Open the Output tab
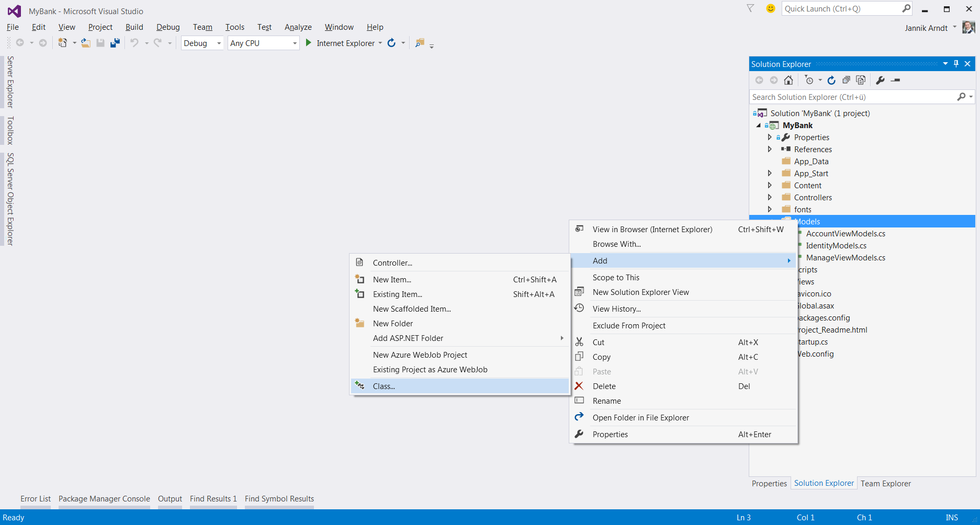980x525 pixels. [170, 499]
